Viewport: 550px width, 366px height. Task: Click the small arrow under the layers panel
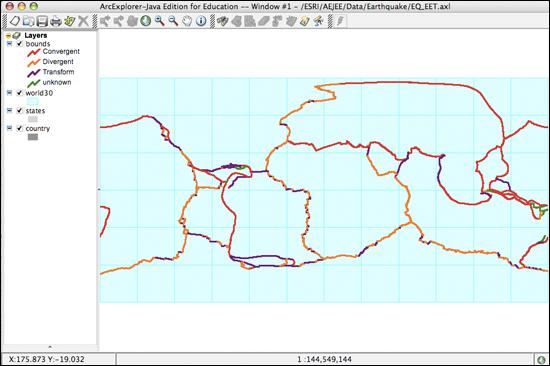coord(50,347)
